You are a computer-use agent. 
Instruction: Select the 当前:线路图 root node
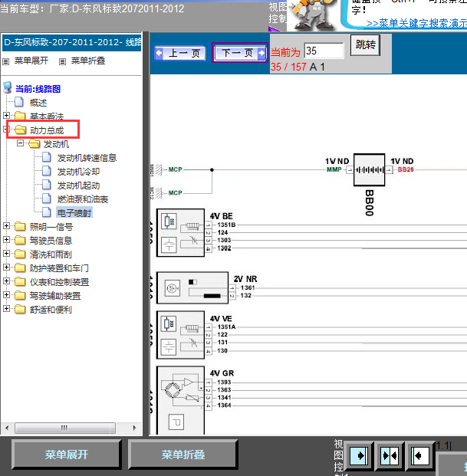(x=38, y=89)
